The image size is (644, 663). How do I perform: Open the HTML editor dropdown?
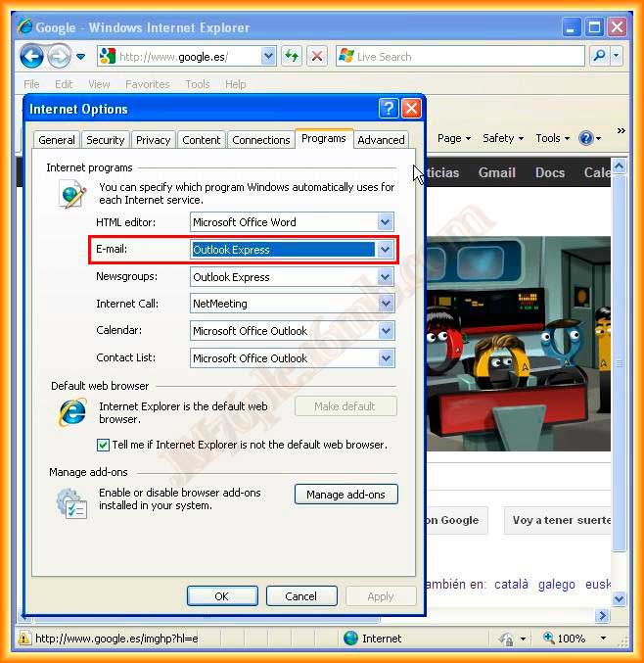[x=385, y=222]
